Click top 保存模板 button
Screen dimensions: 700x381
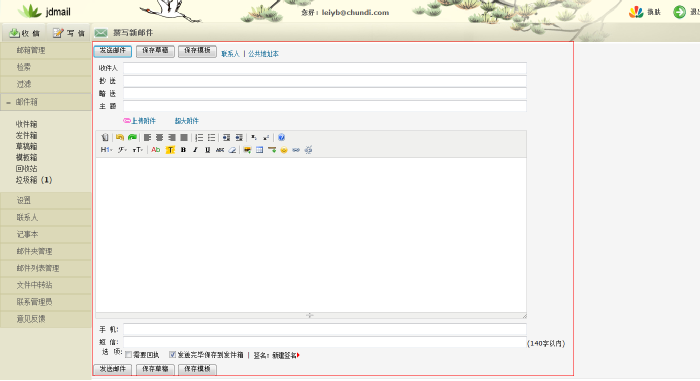(x=197, y=51)
